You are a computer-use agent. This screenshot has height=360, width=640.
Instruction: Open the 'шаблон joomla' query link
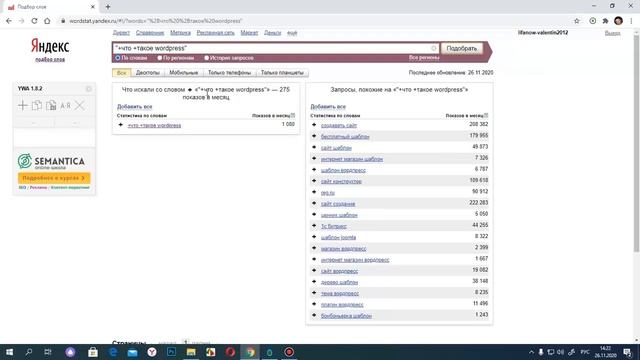coord(338,237)
